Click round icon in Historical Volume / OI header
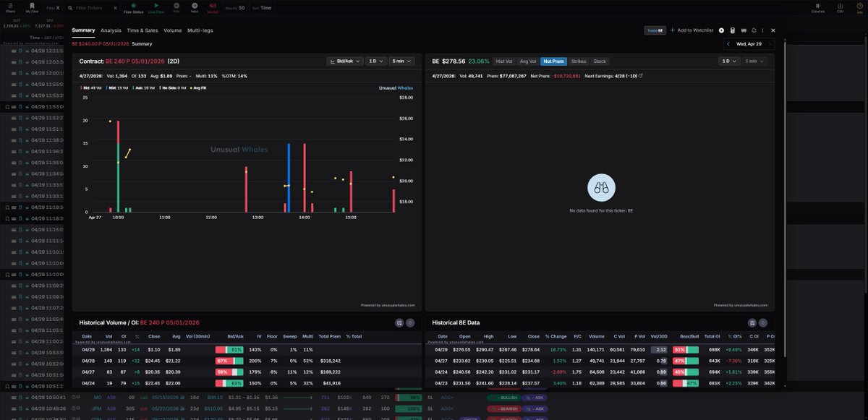Viewport: 868px width, 420px height. (x=410, y=322)
